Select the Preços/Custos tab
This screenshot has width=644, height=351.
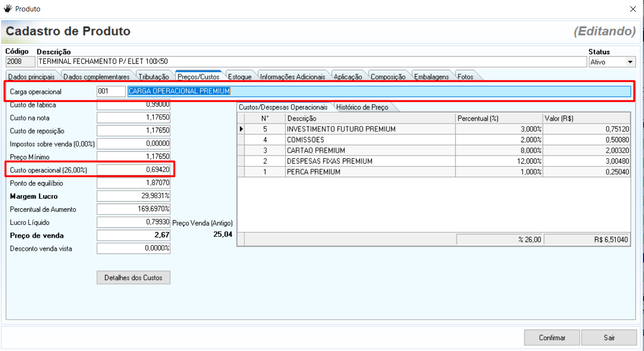(x=198, y=76)
